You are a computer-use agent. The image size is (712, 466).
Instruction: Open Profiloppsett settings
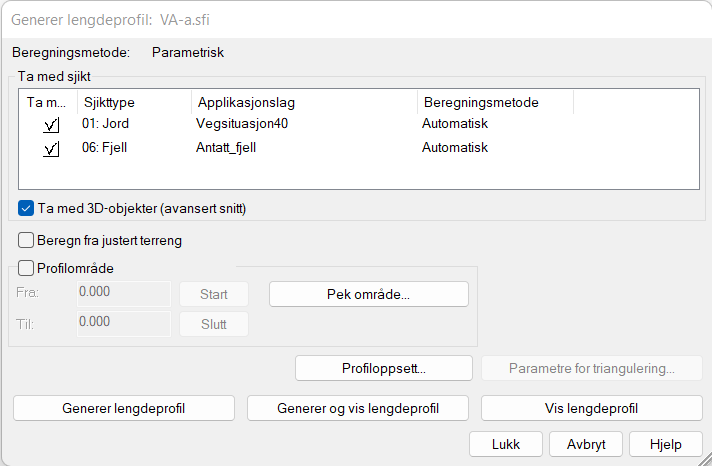point(384,368)
